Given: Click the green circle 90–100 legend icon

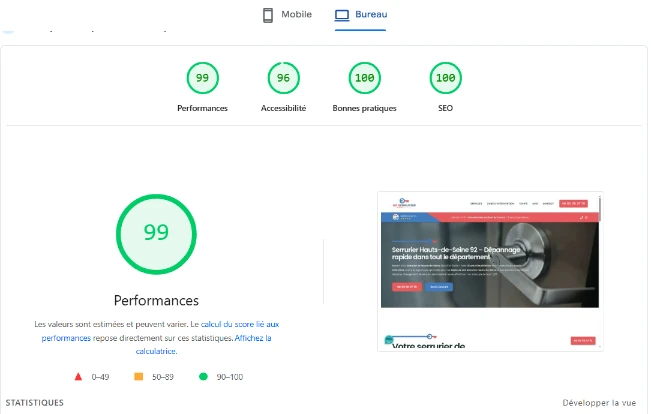Looking at the screenshot, I should pyautogui.click(x=203, y=377).
